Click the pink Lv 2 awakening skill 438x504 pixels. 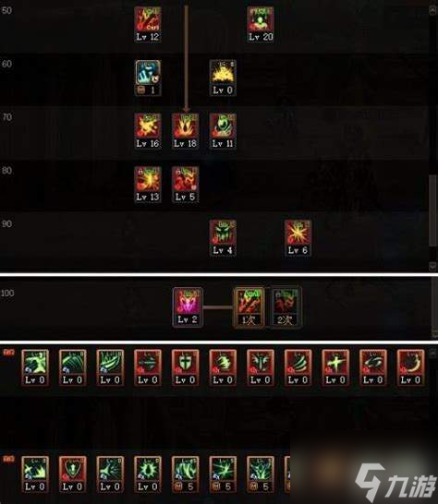click(188, 307)
